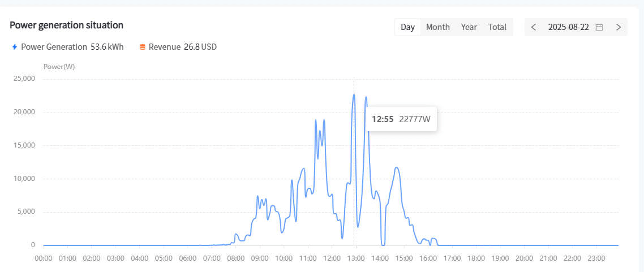This screenshot has width=644, height=272.
Task: Switch to the Month tab
Action: click(438, 28)
